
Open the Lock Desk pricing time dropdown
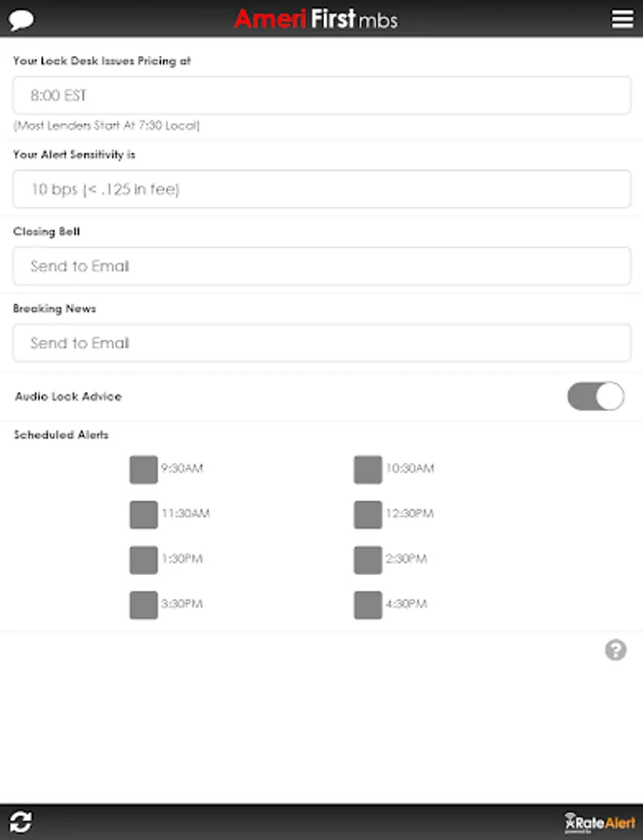point(321,96)
